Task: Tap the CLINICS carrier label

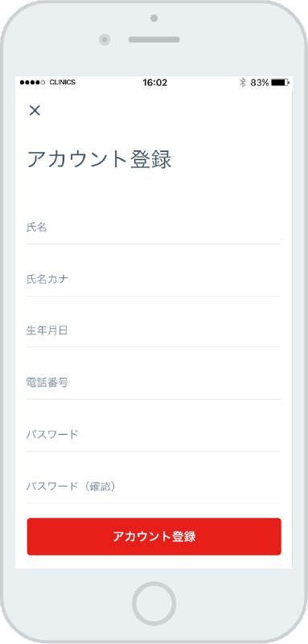Action: pyautogui.click(x=63, y=82)
